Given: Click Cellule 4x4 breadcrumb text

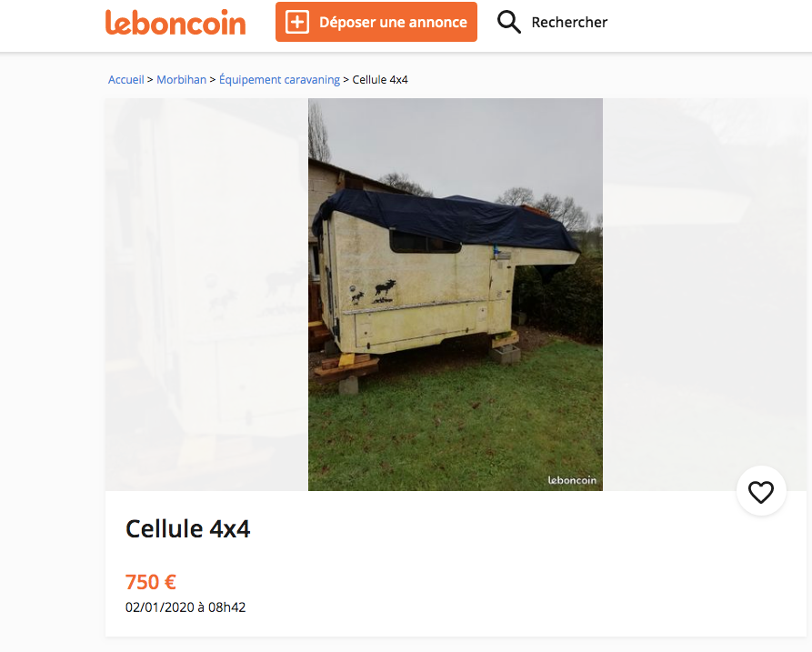Looking at the screenshot, I should coord(380,80).
